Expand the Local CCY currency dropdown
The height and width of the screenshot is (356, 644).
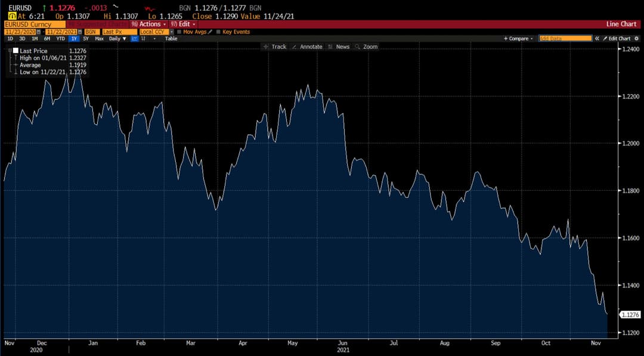172,32
